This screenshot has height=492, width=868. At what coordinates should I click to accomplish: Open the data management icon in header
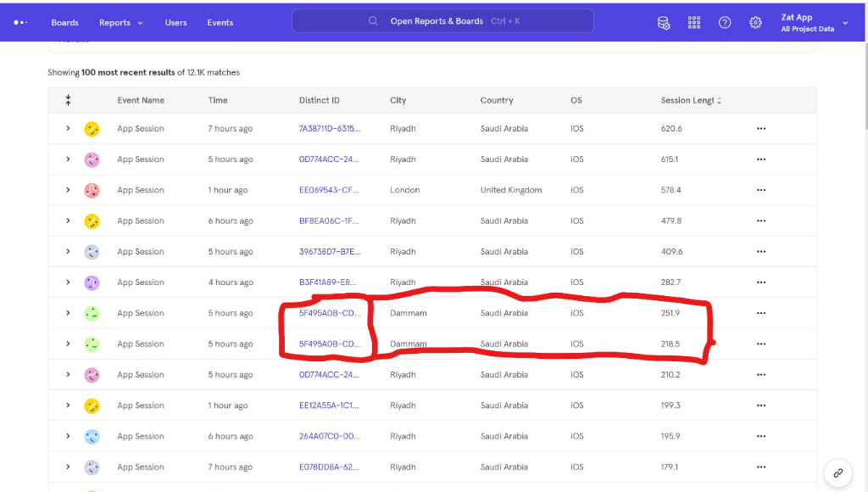tap(663, 23)
